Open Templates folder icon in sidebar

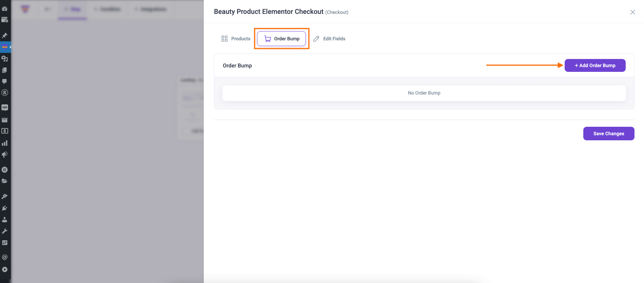[x=5, y=181]
